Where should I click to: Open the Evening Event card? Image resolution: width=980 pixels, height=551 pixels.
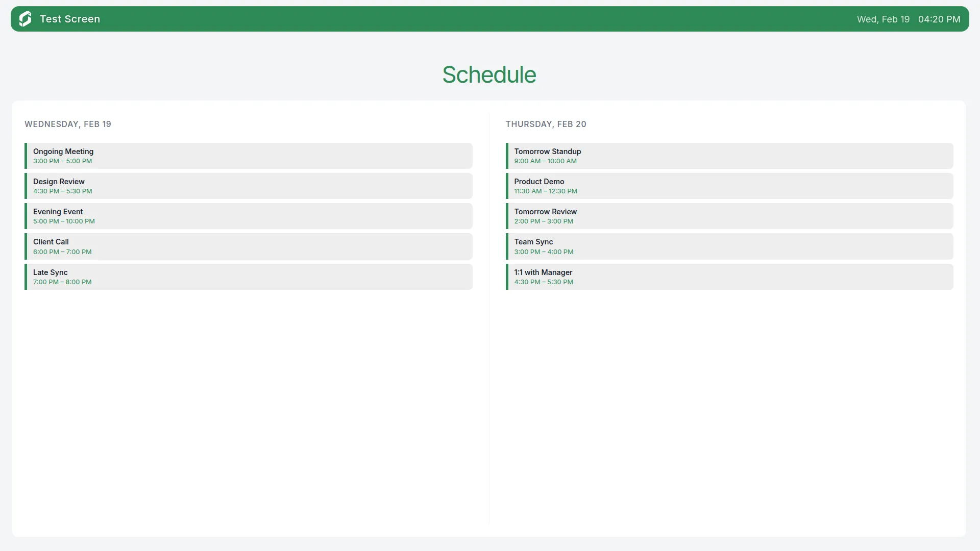[x=249, y=216]
